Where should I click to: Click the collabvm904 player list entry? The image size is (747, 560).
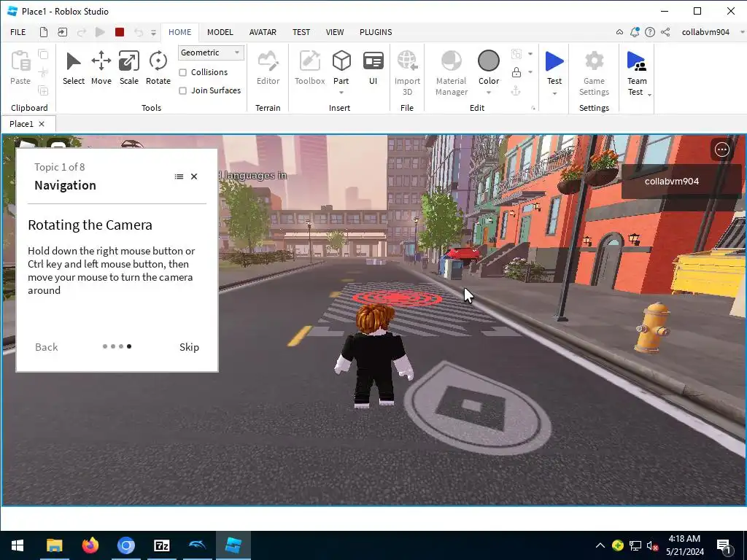tap(681, 181)
